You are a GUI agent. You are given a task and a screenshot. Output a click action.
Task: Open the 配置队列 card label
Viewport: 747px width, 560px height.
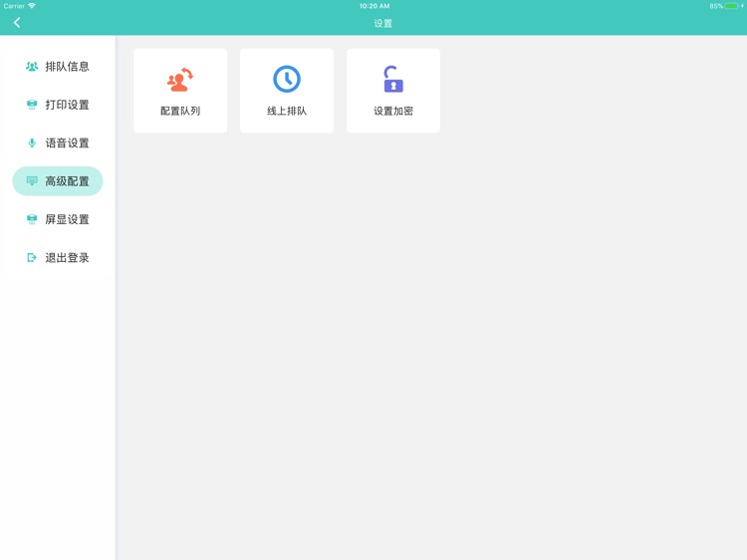180,111
